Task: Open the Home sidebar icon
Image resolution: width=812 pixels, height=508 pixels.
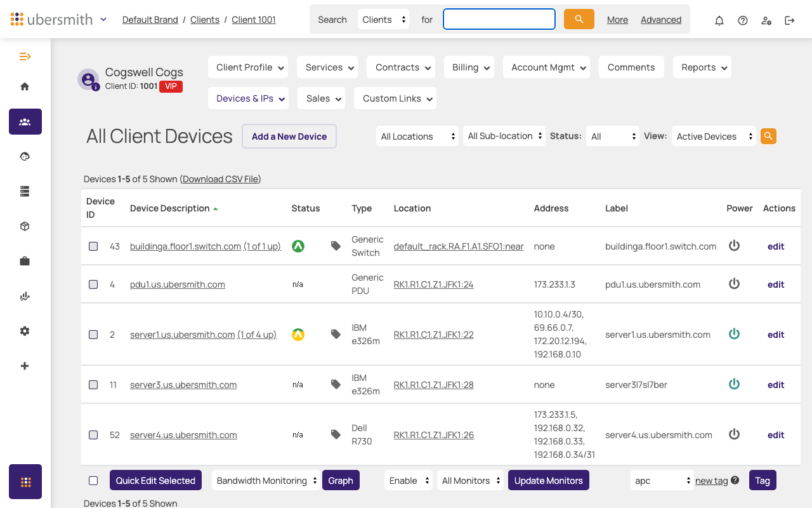Action: [25, 86]
